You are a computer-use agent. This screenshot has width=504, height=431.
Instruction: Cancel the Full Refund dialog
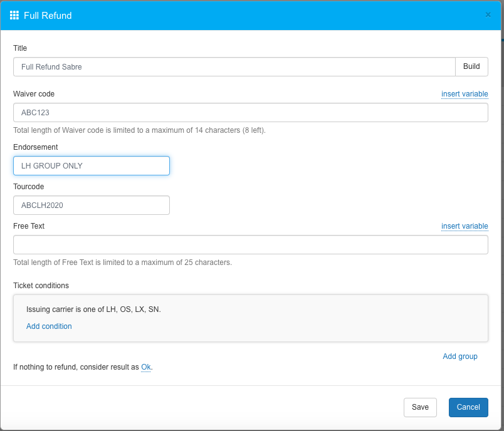click(468, 407)
